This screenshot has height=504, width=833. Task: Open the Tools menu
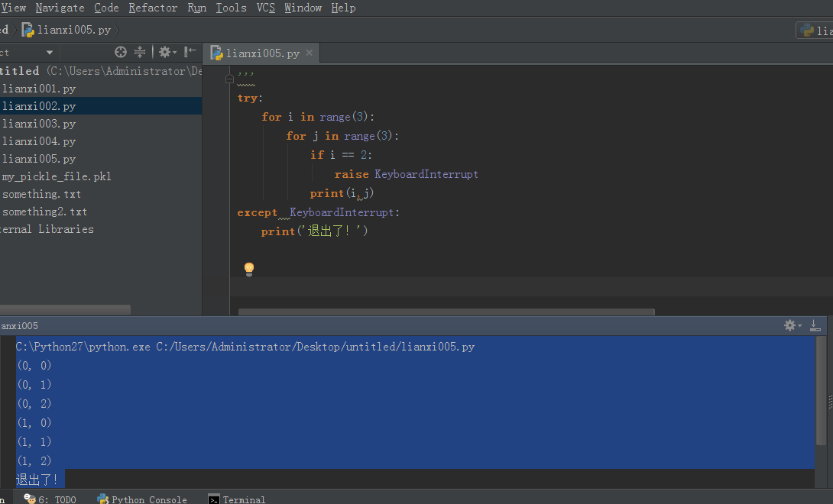(231, 8)
